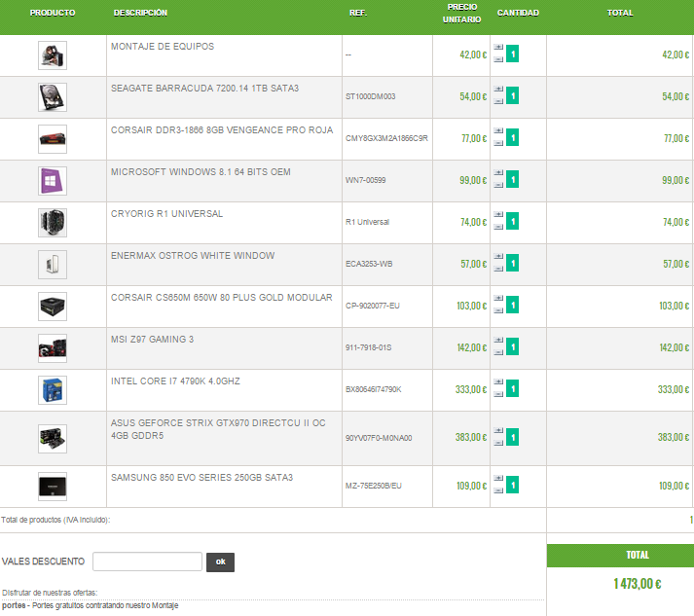Open the MSI Z97 GAMING 3 link

[x=152, y=340]
